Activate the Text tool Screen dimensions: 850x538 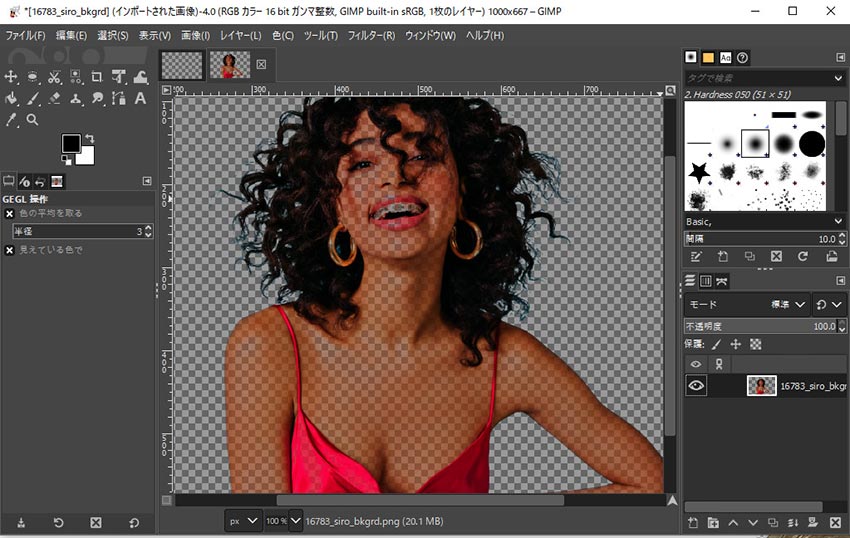140,99
